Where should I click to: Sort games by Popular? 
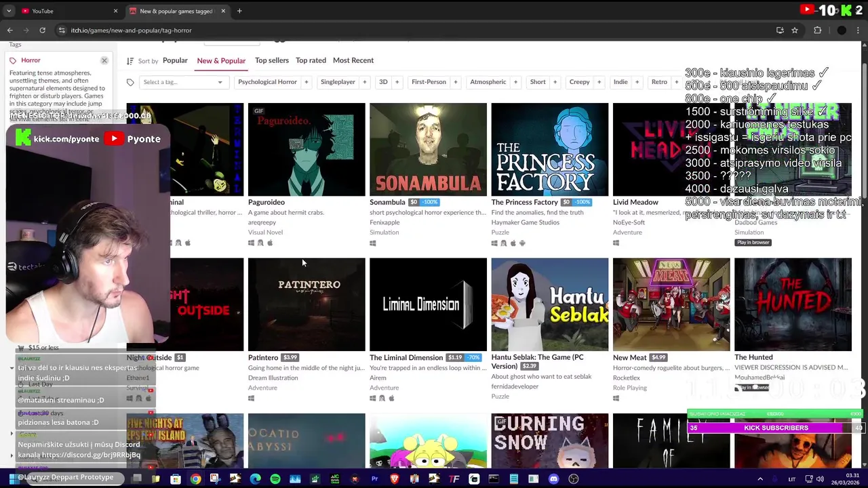(175, 60)
